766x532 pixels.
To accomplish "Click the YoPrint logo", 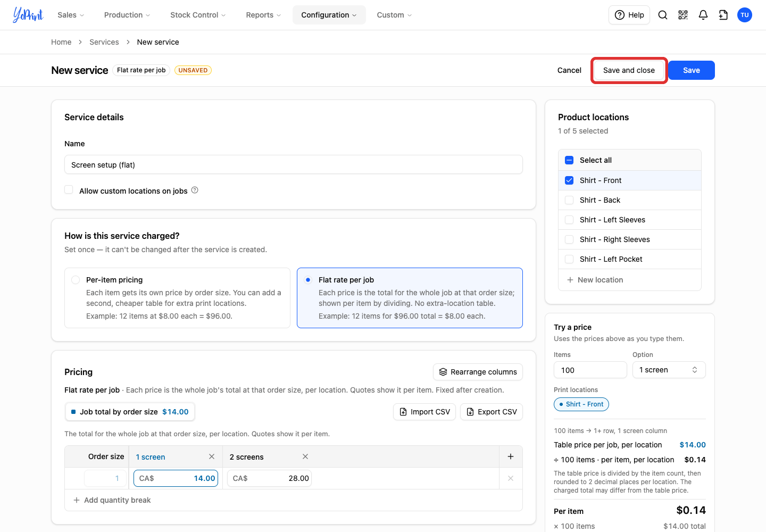I will tap(28, 15).
